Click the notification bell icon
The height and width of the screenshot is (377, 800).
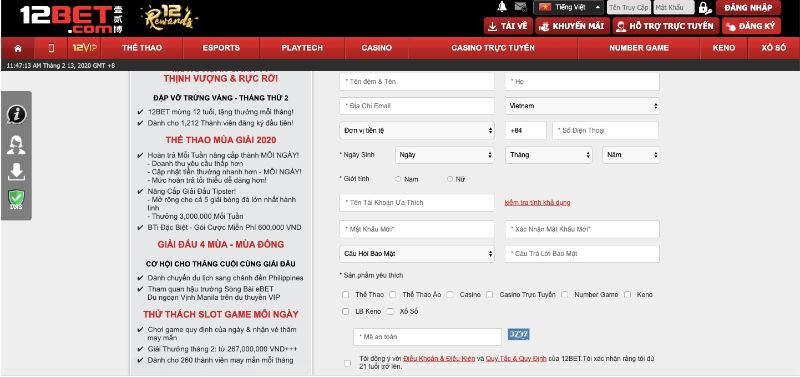pos(502,7)
